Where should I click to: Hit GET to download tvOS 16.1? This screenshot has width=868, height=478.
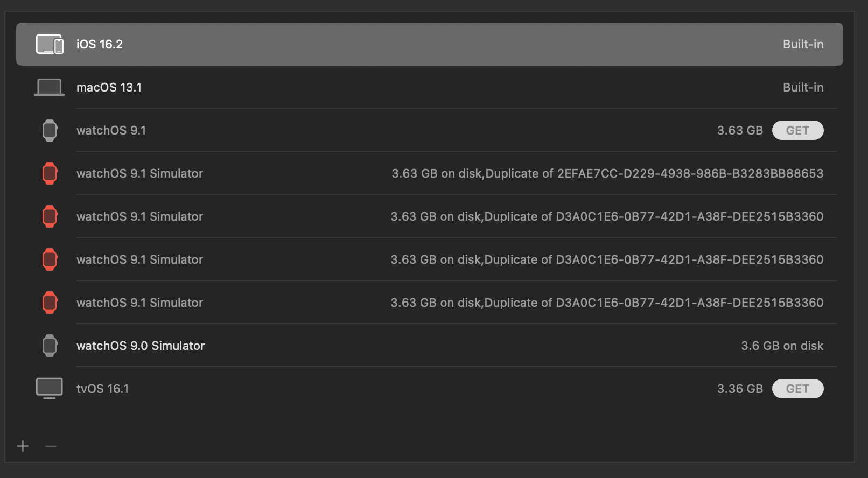coord(797,389)
